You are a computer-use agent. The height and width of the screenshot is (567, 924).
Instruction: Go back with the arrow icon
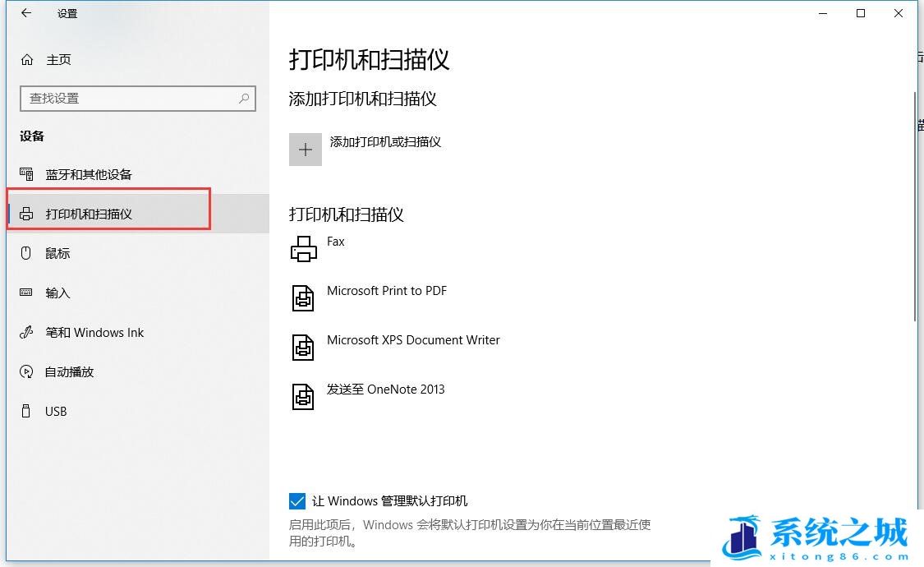[26, 13]
